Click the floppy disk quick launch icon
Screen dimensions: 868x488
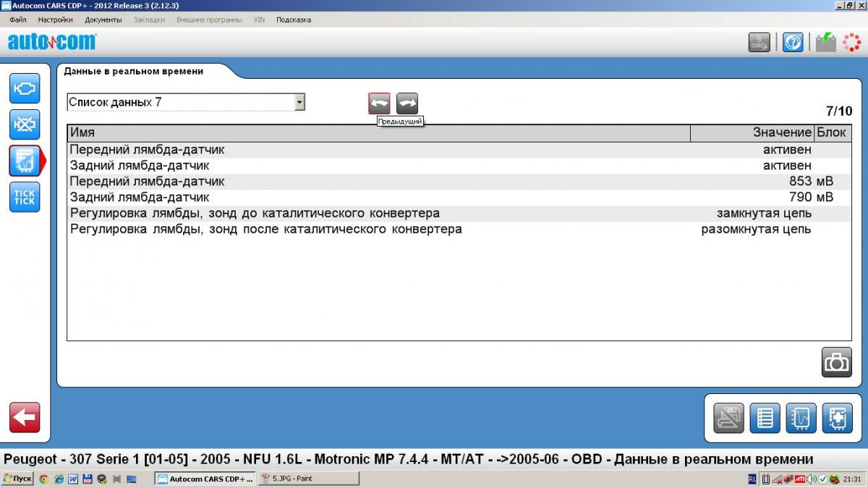[88, 479]
